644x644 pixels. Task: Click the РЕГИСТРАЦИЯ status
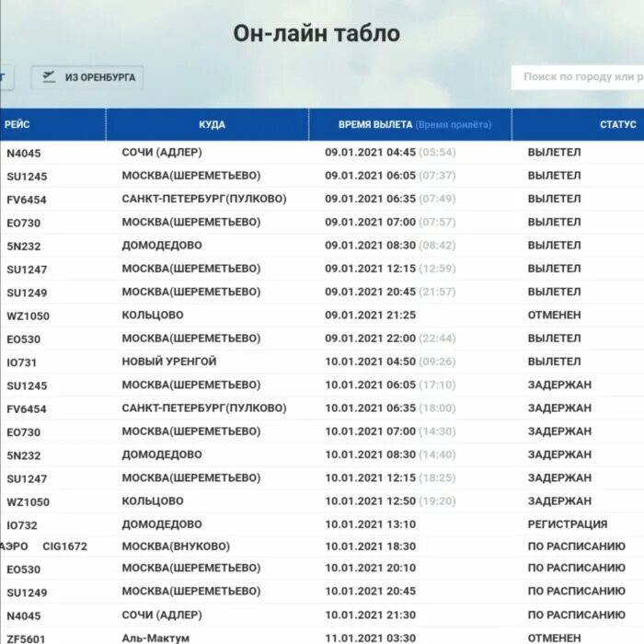tap(568, 524)
